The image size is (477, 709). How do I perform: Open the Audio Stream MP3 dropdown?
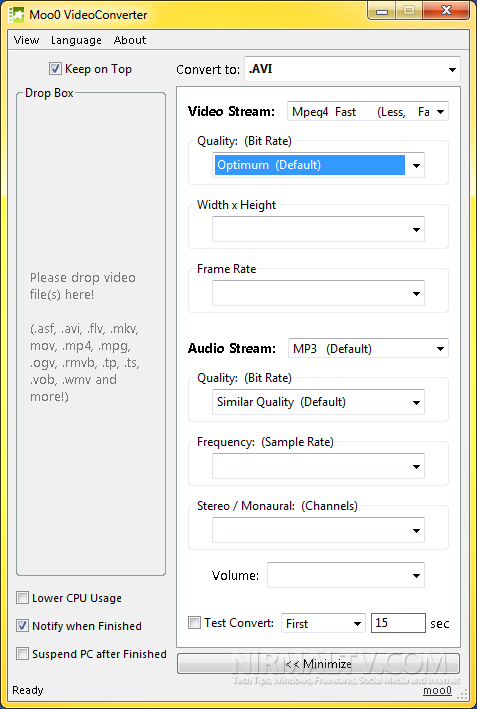[368, 348]
